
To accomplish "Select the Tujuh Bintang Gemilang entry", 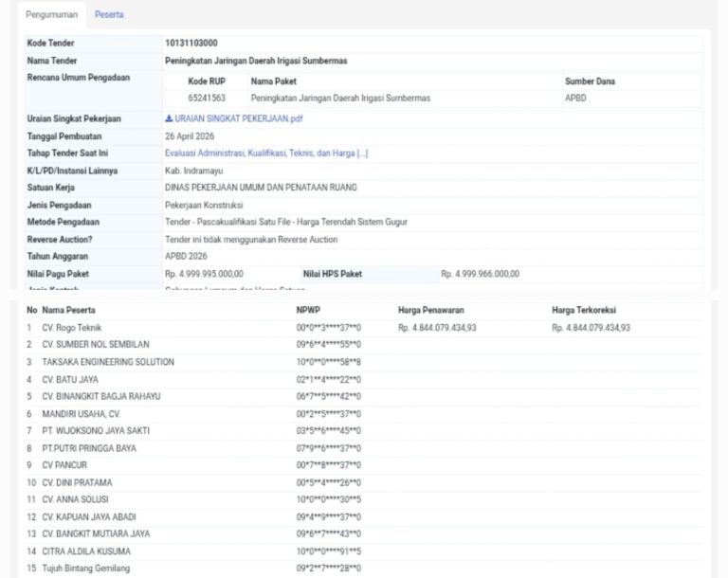I will point(364,569).
